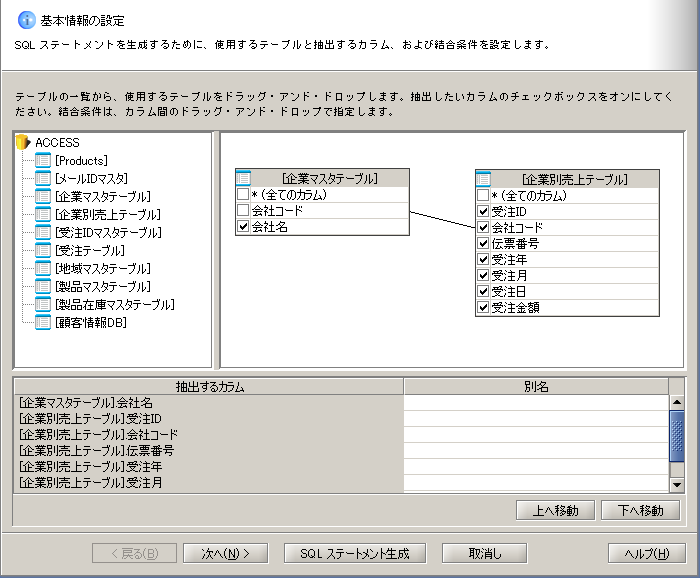The width and height of the screenshot is (700, 578).
Task: Click the table icon on [企業別売上テーブル] header
Action: [484, 179]
